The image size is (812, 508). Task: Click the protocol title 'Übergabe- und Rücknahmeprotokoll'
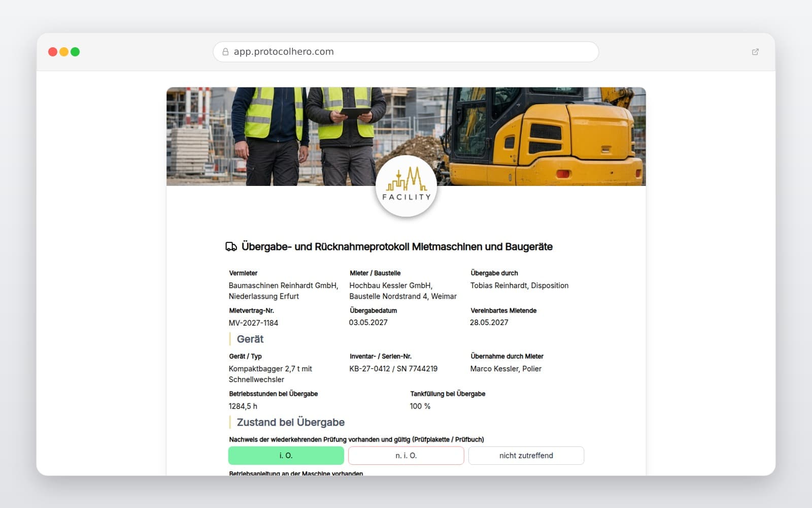(x=397, y=247)
